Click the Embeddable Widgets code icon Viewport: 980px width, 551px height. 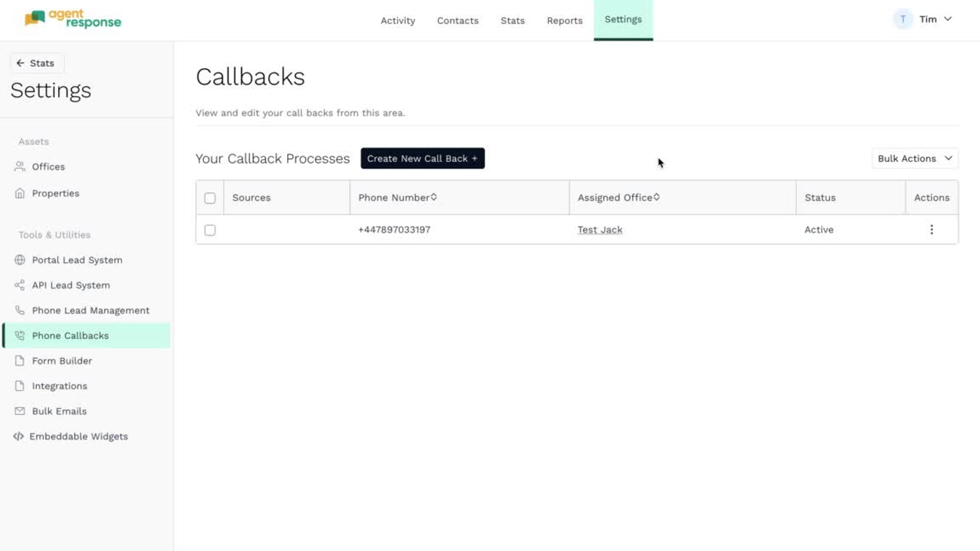tap(18, 436)
